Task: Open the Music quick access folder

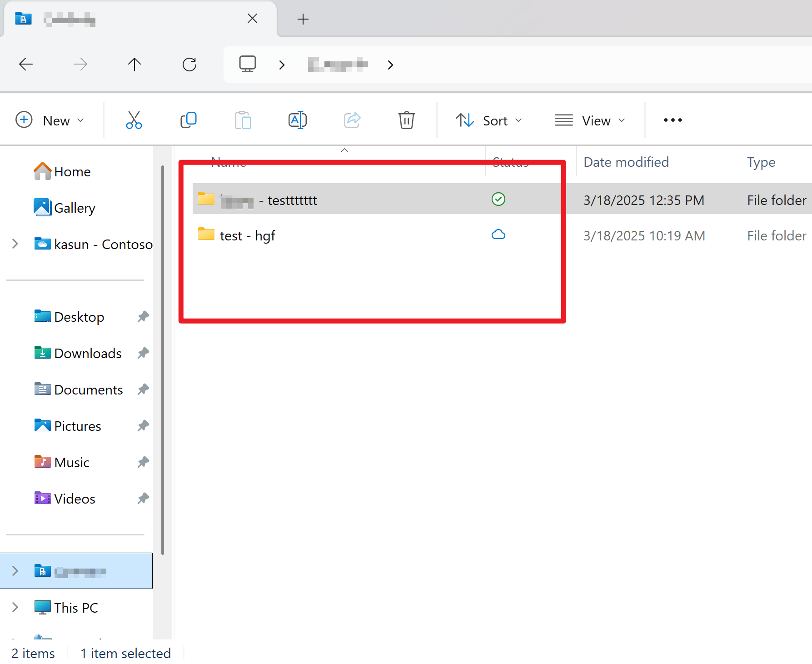Action: coord(62,462)
